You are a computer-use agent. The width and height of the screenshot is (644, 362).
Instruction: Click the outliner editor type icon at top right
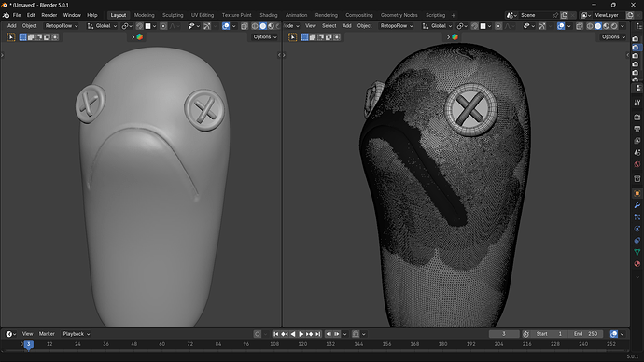638,26
